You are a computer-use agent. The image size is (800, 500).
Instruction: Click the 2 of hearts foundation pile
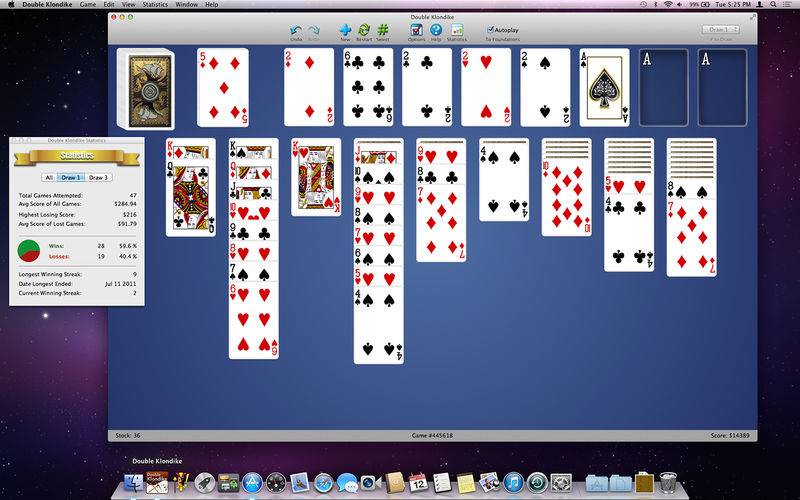click(x=486, y=87)
